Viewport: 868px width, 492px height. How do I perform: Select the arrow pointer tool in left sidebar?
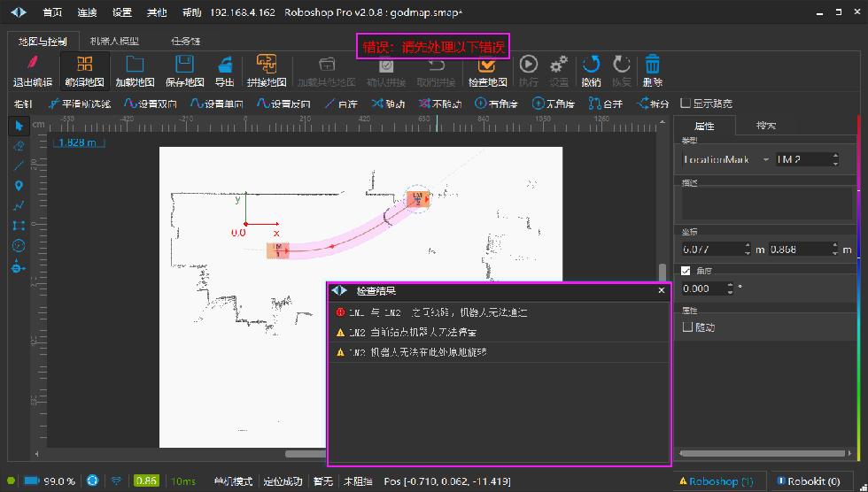(19, 126)
